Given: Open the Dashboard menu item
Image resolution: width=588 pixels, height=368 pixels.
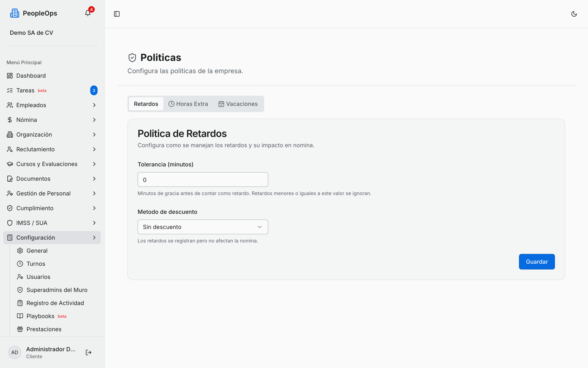Looking at the screenshot, I should 52,76.
